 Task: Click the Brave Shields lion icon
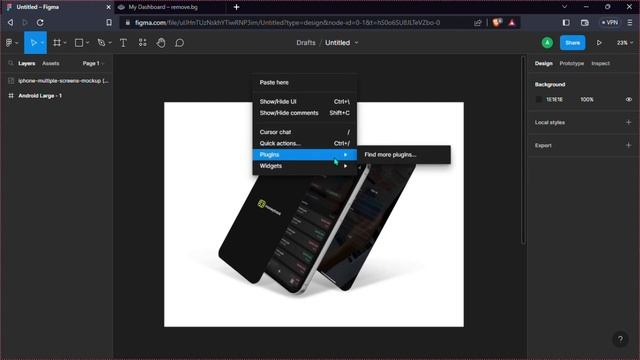(497, 22)
